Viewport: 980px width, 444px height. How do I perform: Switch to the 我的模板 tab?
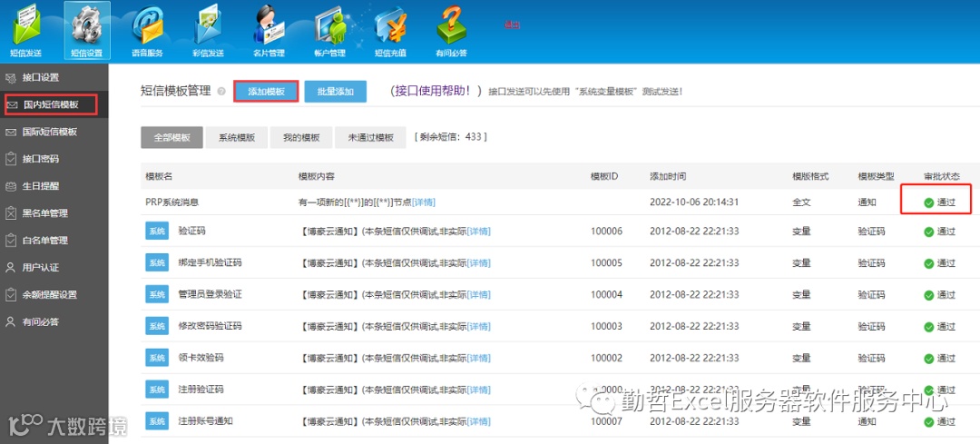(x=301, y=138)
